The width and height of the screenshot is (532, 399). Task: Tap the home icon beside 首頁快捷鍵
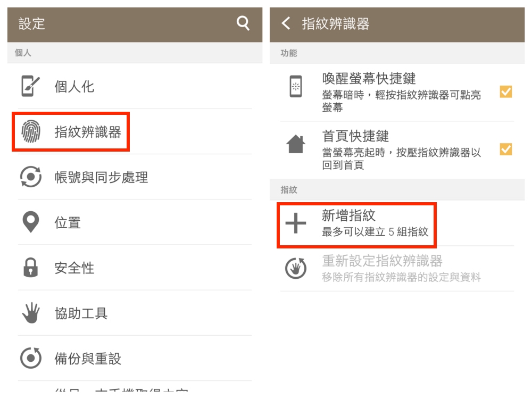tap(296, 144)
